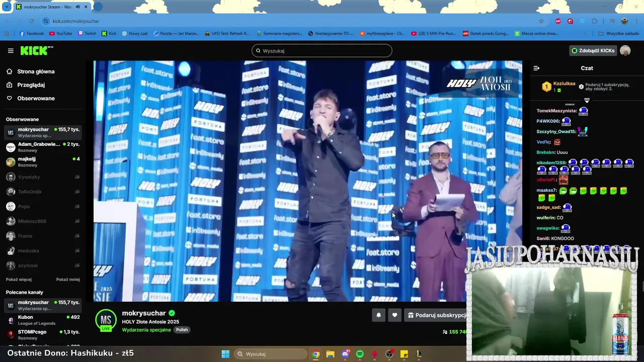Open Chrome from the taskbar
The width and height of the screenshot is (644, 362).
coord(315,354)
